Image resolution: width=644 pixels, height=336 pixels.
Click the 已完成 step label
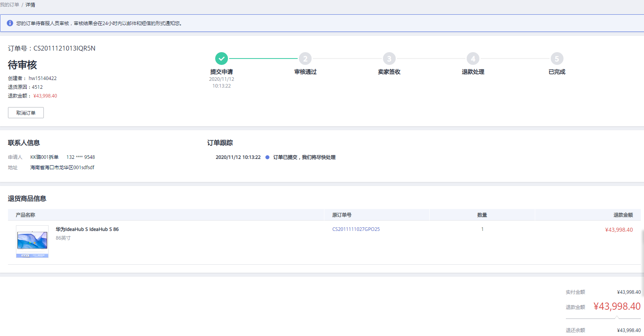point(557,72)
